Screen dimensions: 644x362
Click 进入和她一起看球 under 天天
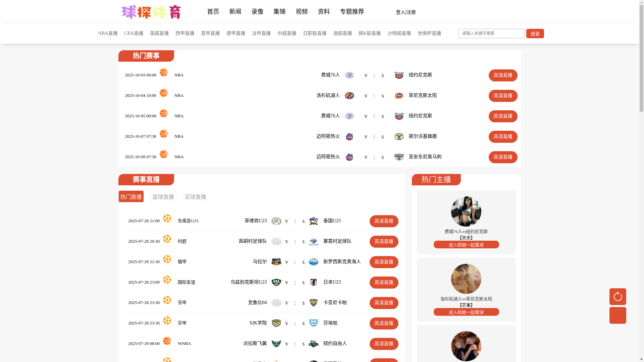pyautogui.click(x=466, y=245)
